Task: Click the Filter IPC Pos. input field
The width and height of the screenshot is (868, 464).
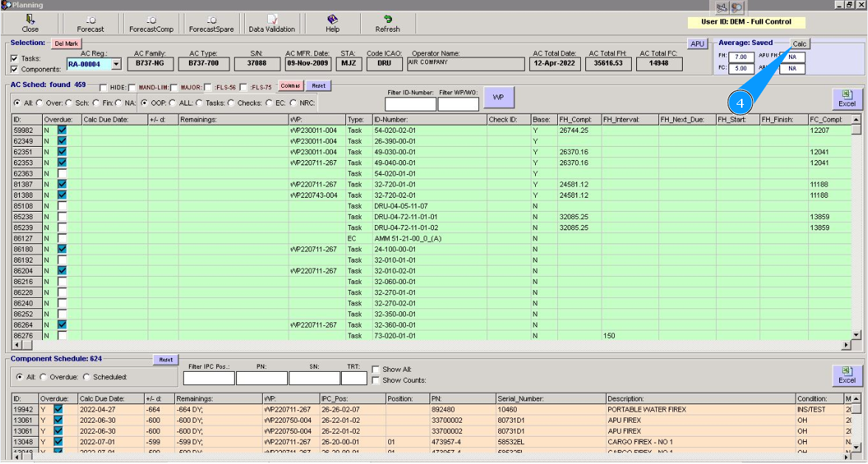Action: tap(208, 378)
